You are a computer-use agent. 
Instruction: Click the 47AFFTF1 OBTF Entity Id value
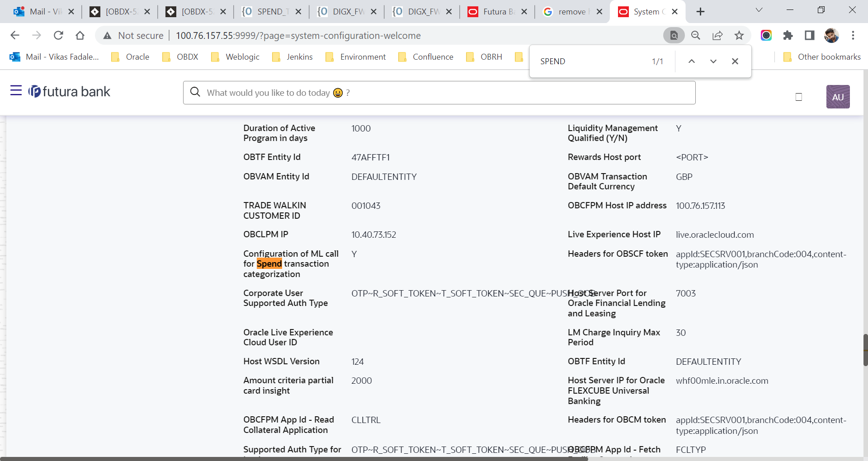370,157
